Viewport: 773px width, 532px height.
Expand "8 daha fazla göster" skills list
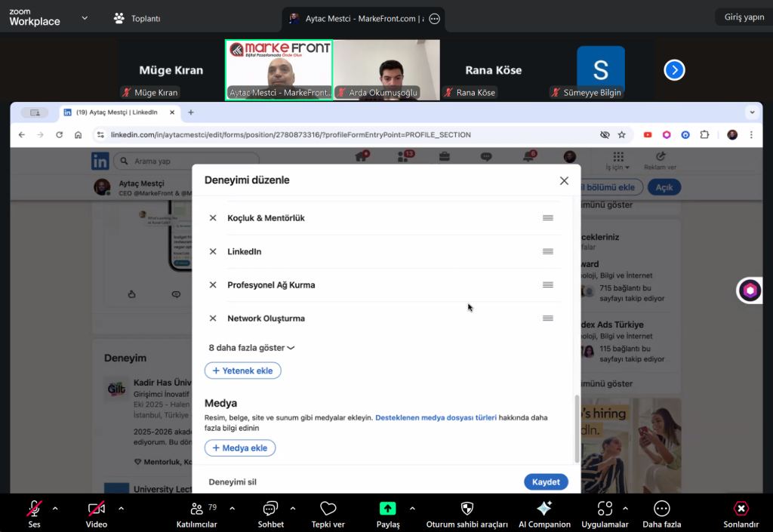click(251, 348)
